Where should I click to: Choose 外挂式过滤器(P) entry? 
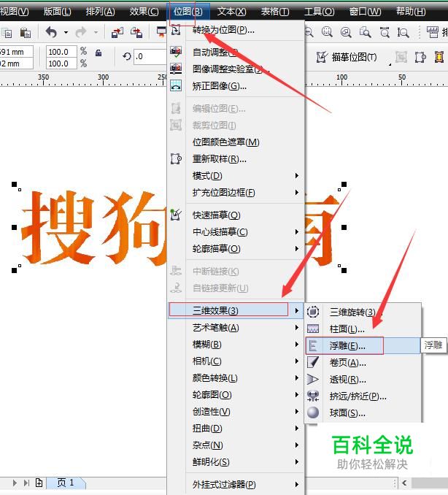236,484
